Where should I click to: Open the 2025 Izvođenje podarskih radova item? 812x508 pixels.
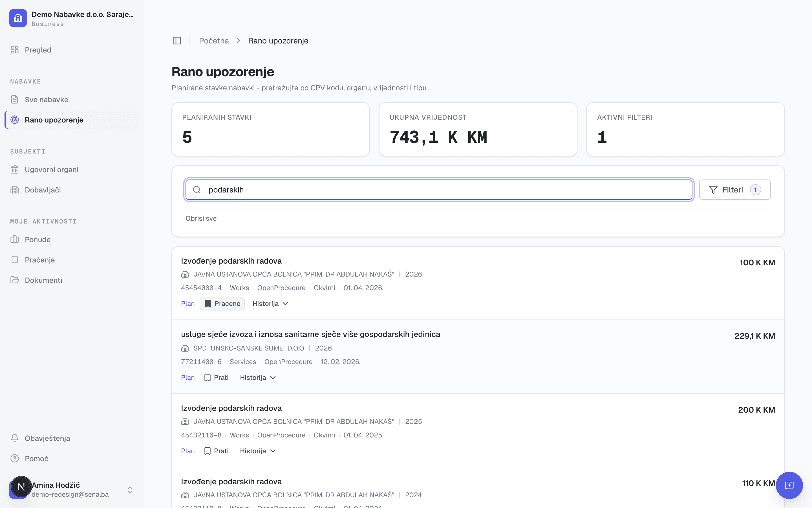(x=231, y=408)
